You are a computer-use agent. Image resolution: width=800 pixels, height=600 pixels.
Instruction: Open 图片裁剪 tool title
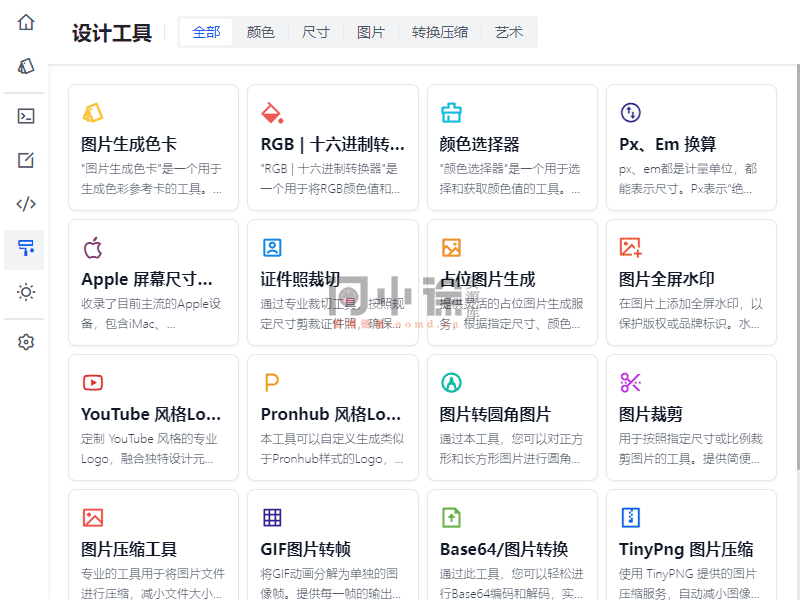(651, 414)
